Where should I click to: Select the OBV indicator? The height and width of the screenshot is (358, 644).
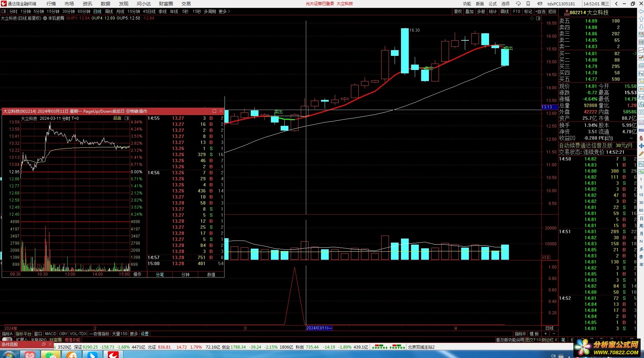tap(63, 334)
